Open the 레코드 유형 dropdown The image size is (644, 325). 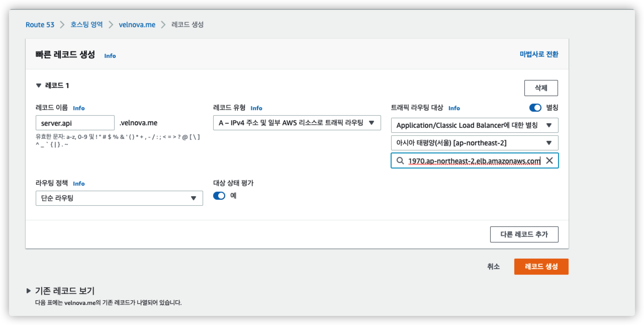click(x=297, y=123)
